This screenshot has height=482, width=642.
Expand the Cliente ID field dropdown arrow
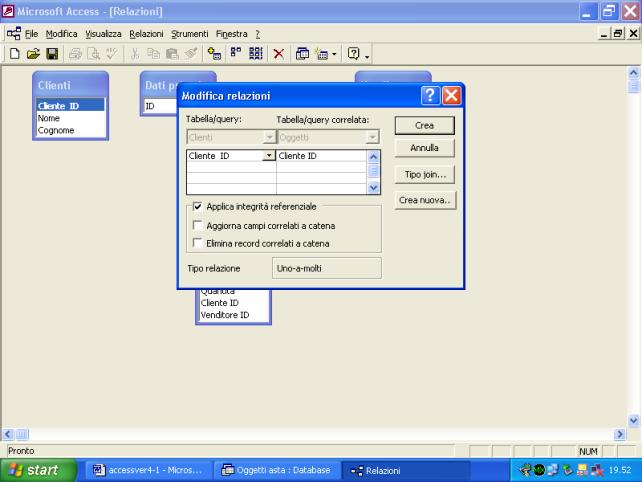[x=269, y=156]
